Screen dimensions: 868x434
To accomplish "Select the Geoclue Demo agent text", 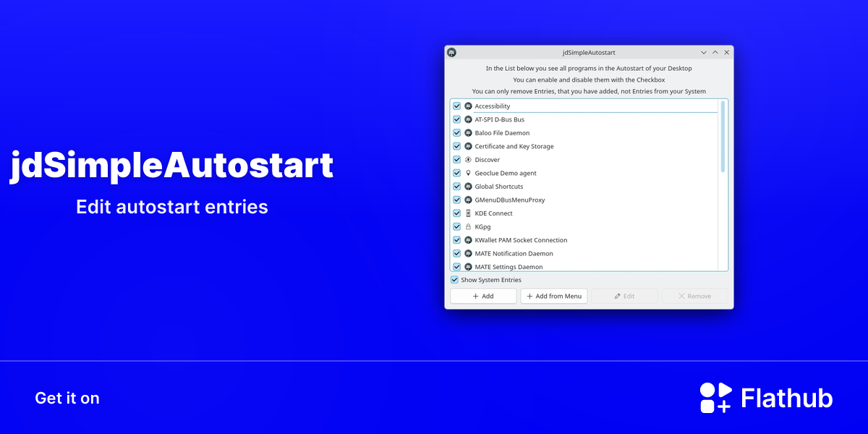I will pos(506,173).
